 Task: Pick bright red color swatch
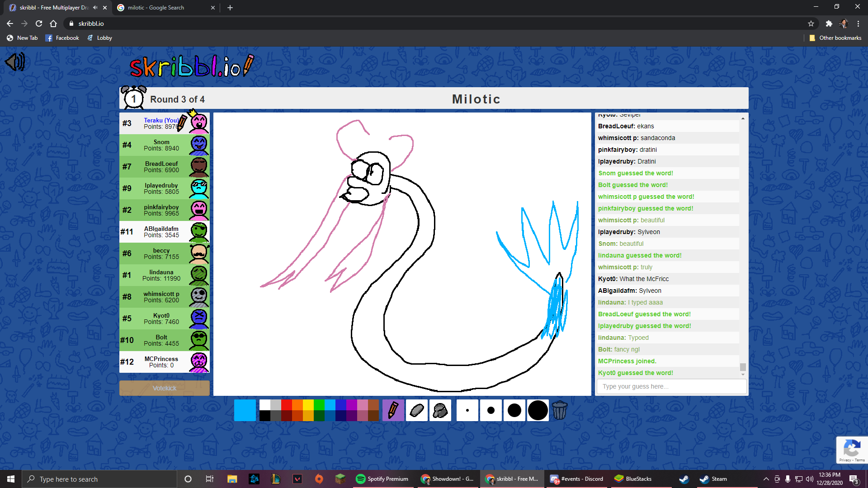click(x=287, y=405)
